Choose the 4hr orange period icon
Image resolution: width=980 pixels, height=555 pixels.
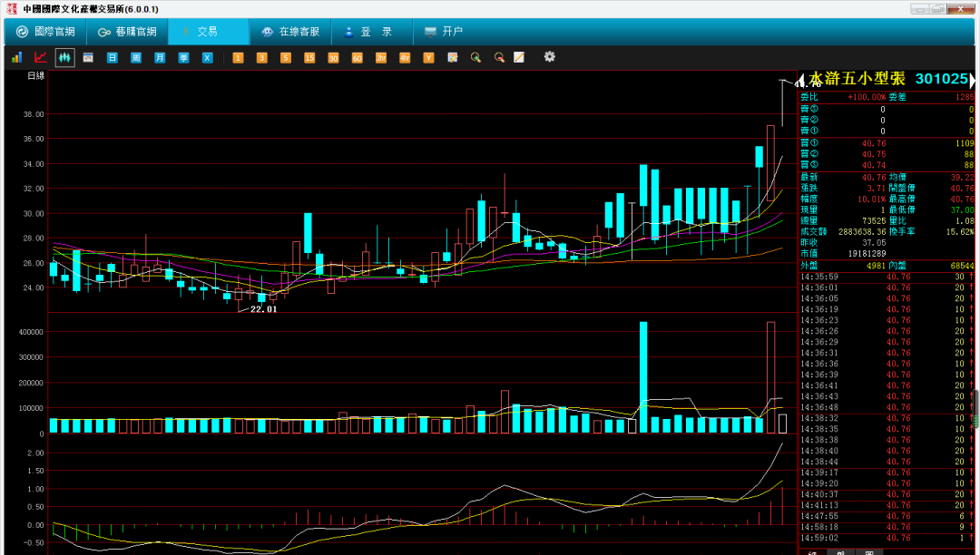(405, 57)
